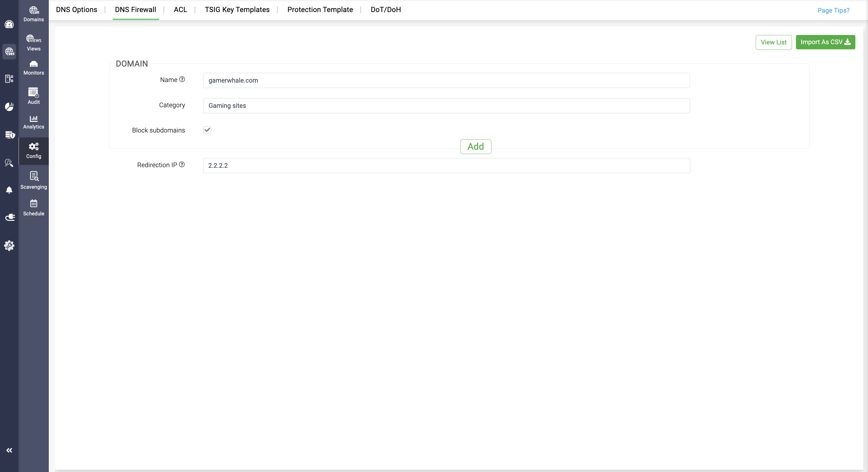Open the Domains sidebar section
The image size is (868, 472).
coord(33,14)
